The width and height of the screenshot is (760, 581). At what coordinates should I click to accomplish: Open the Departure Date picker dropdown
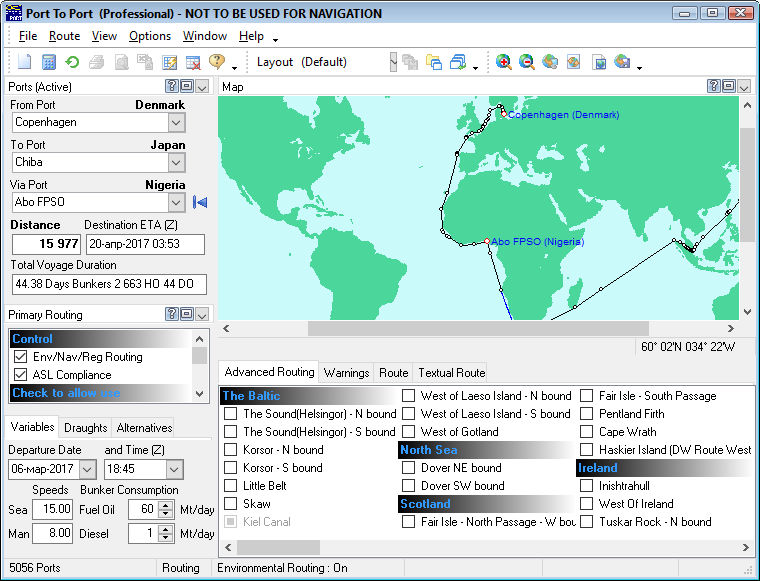click(x=87, y=469)
